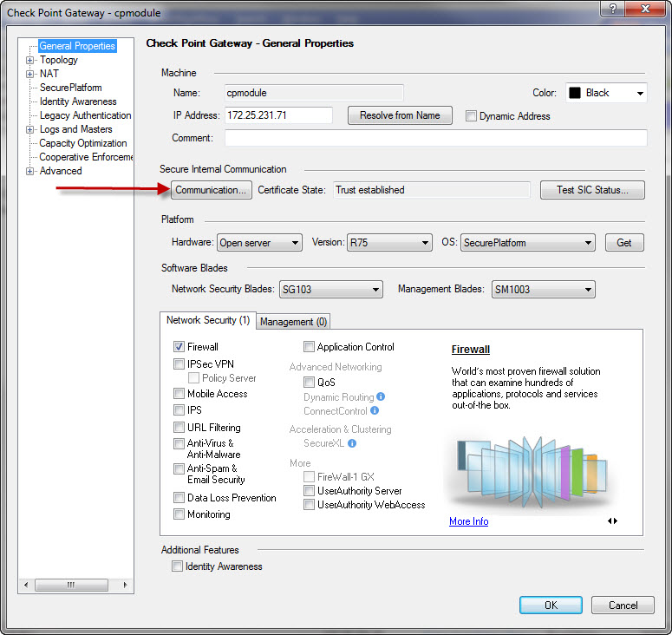The width and height of the screenshot is (672, 635).
Task: Select General Properties in the tree
Action: tap(77, 46)
